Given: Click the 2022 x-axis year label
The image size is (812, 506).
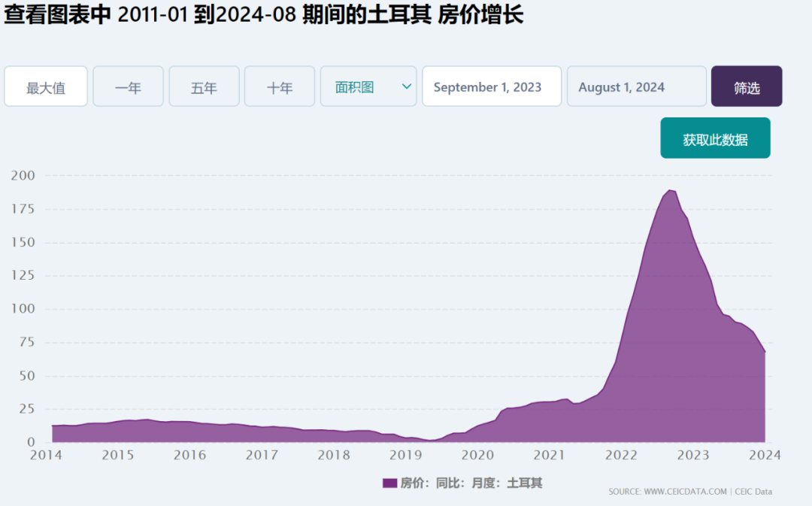Looking at the screenshot, I should [x=621, y=455].
